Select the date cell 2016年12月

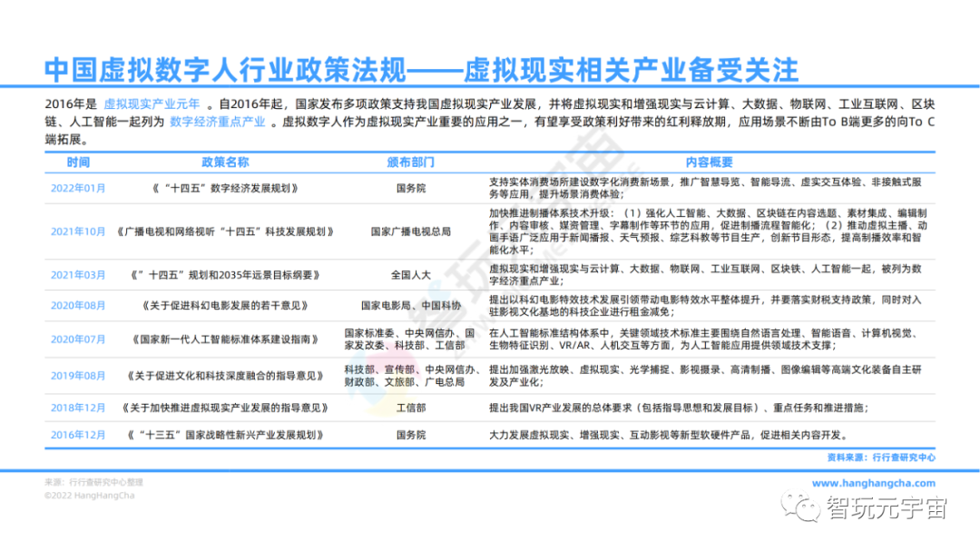tap(78, 435)
